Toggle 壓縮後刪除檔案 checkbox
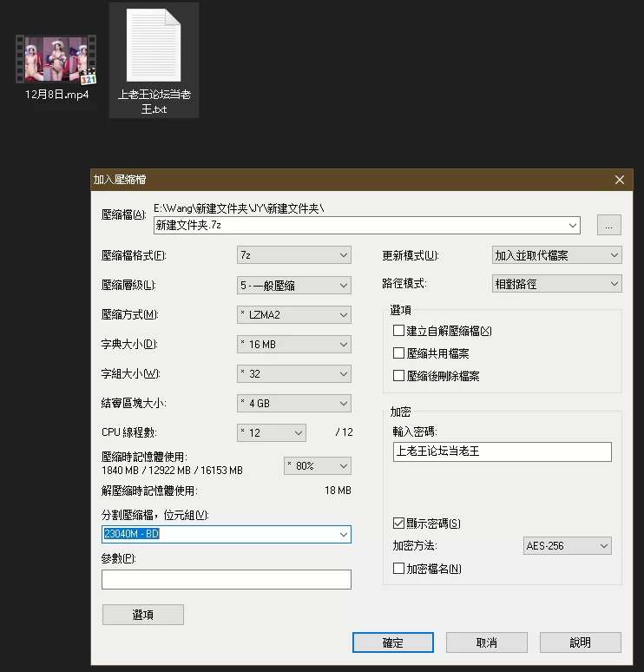Viewport: 644px width, 672px height. point(399,376)
